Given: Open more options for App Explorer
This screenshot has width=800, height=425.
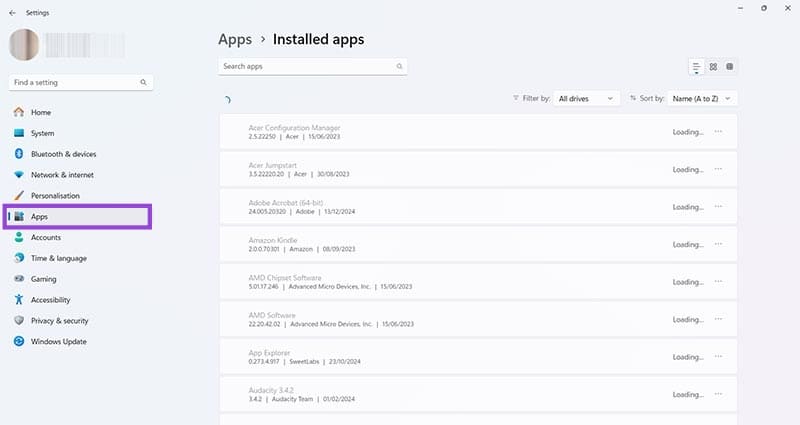Looking at the screenshot, I should pyautogui.click(x=718, y=357).
